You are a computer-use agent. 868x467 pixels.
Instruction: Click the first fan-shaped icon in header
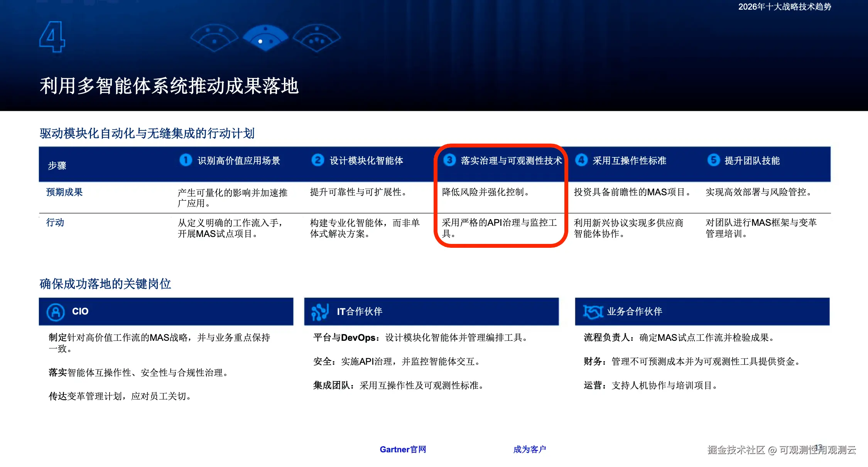click(x=214, y=38)
